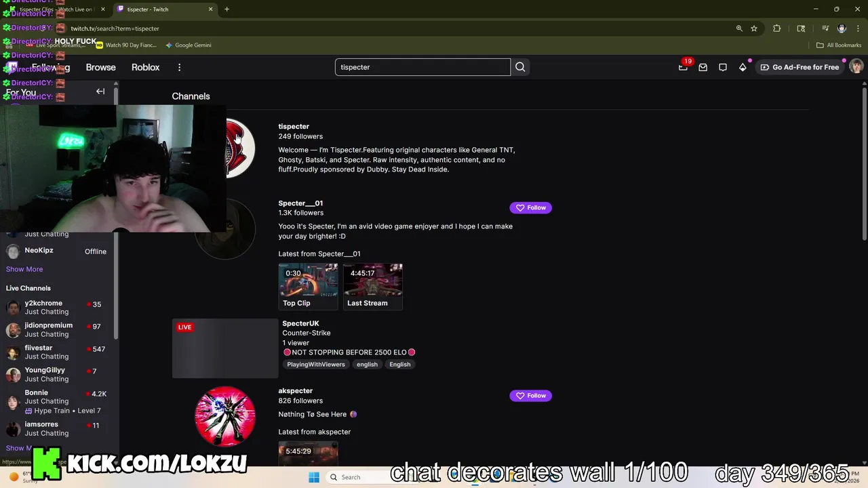Click the PlayingWithViewers tag

click(x=316, y=365)
